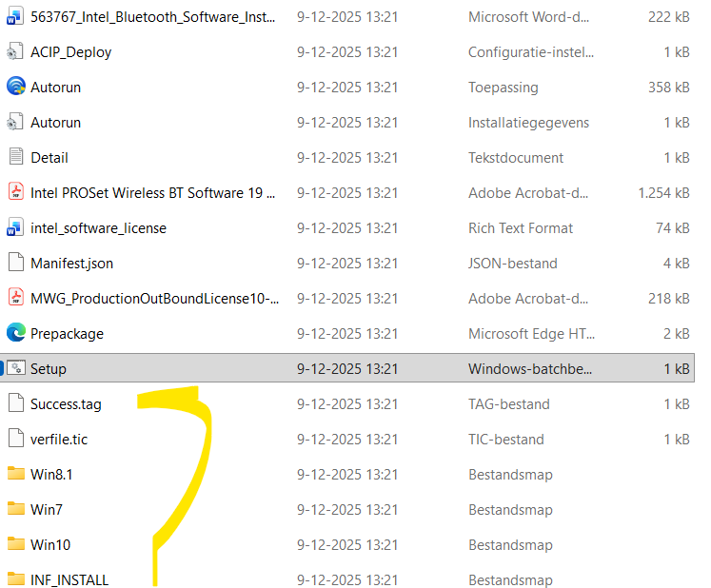Click the JSON-bestand type label
The height and width of the screenshot is (588, 711).
(513, 264)
